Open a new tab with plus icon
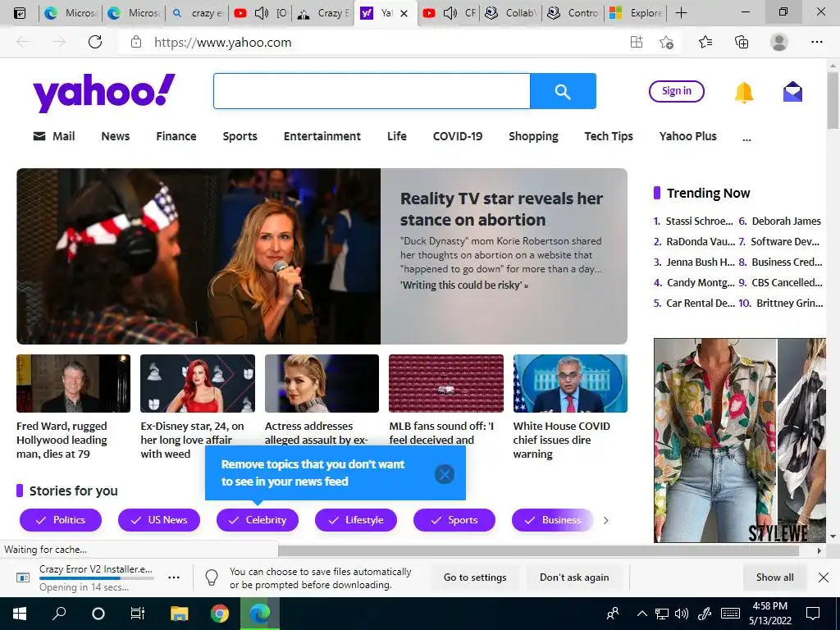The width and height of the screenshot is (840, 630). [x=681, y=13]
